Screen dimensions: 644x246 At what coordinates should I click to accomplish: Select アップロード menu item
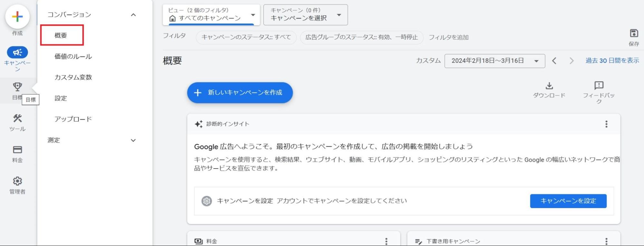click(73, 119)
